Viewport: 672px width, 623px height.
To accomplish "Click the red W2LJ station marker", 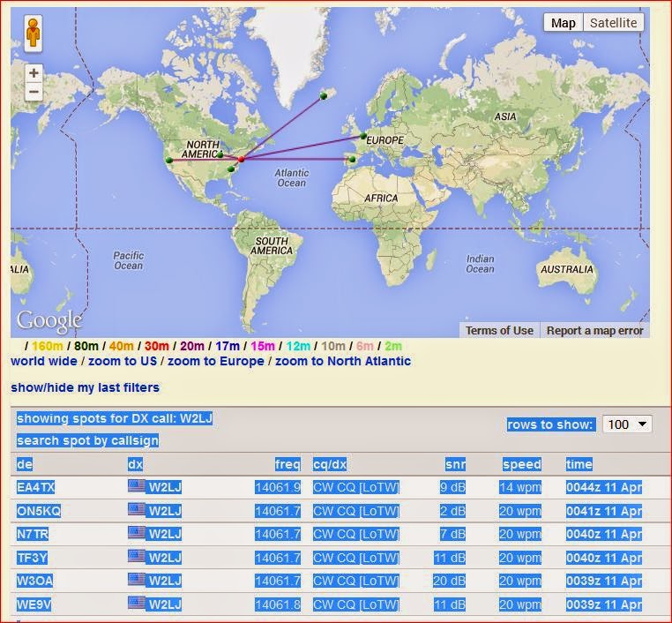I will click(x=242, y=159).
